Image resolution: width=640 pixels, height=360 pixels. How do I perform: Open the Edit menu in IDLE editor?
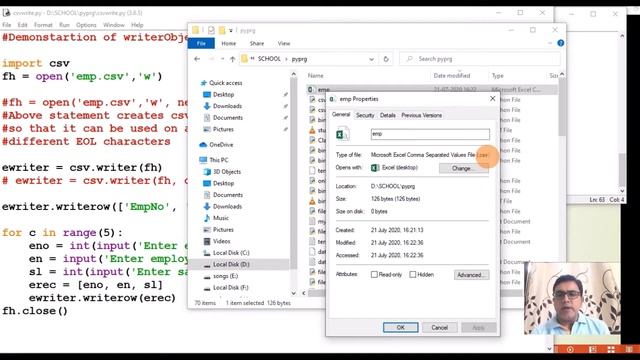click(x=22, y=25)
